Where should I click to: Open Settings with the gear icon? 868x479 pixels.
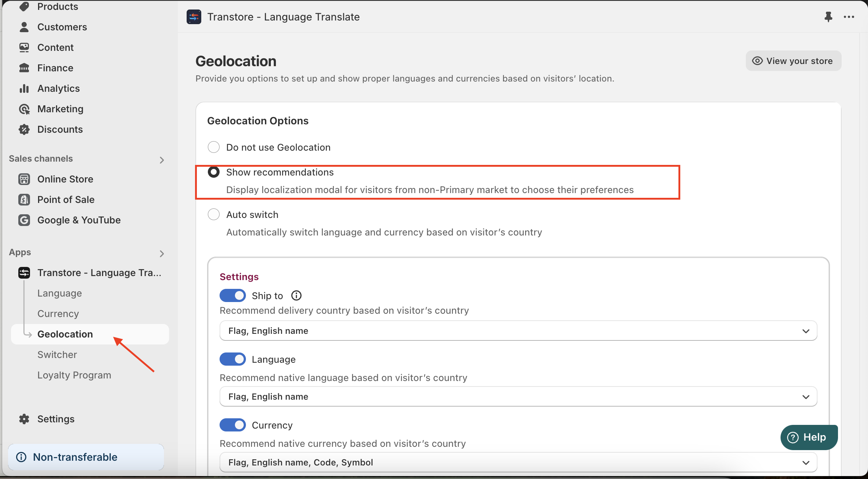[24, 419]
